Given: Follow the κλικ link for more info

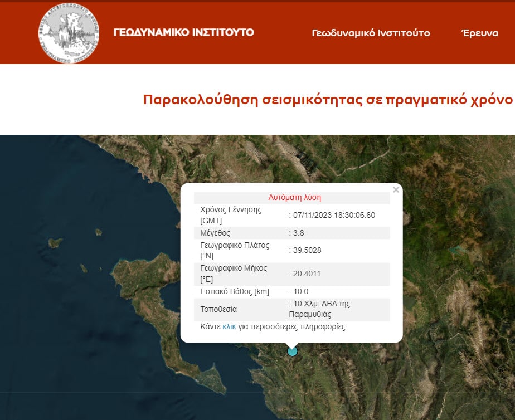Looking at the screenshot, I should (x=229, y=326).
